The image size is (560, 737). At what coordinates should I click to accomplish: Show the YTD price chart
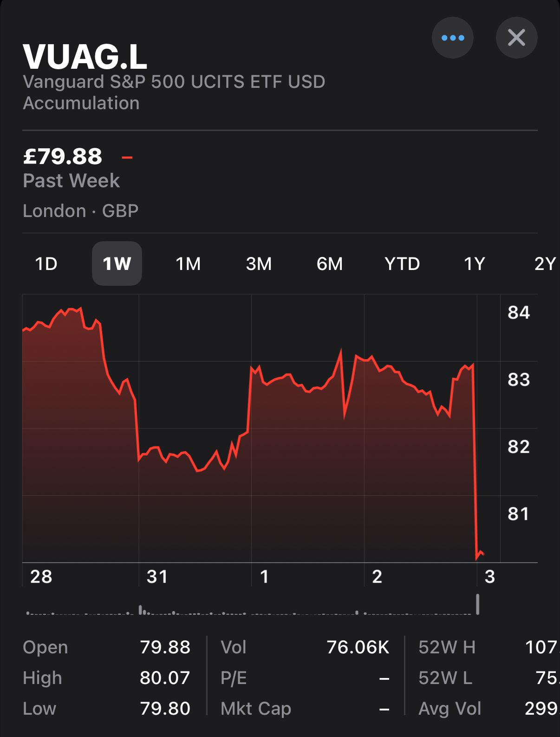pyautogui.click(x=402, y=264)
